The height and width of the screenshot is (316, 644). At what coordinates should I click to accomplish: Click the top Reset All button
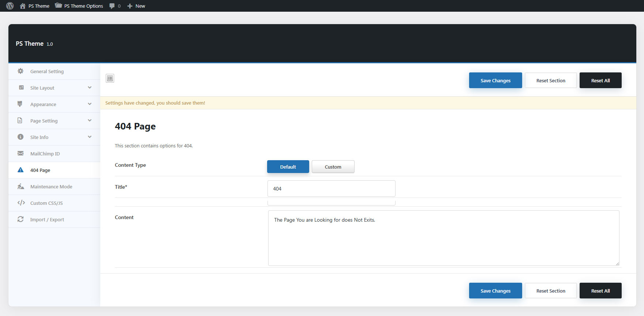(x=600, y=80)
